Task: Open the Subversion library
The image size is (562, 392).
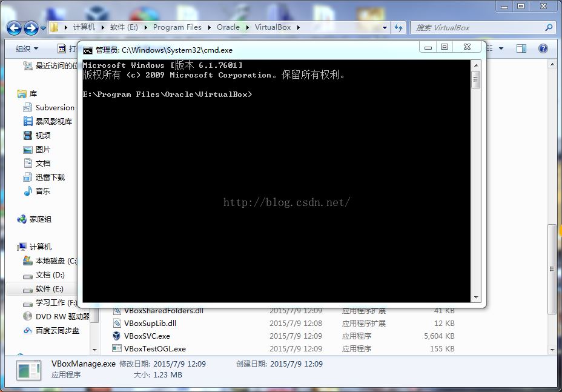Action: (48, 108)
